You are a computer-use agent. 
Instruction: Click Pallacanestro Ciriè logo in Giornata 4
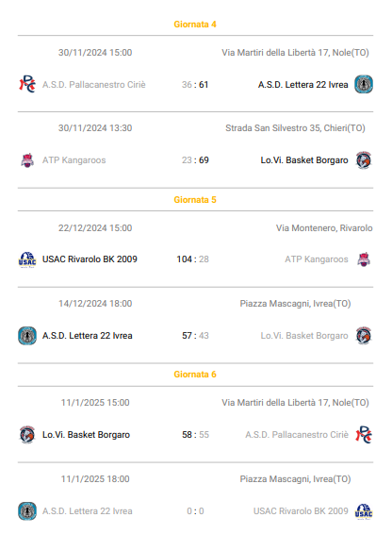(x=27, y=84)
